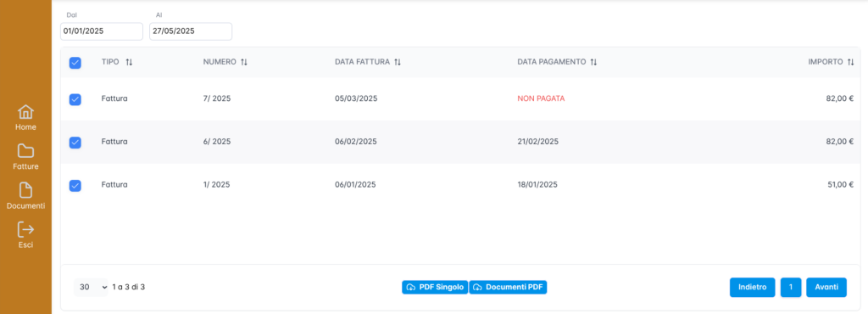This screenshot has height=314, width=868.
Task: Sort by NUMERO column arrows icon
Action: [x=244, y=63]
